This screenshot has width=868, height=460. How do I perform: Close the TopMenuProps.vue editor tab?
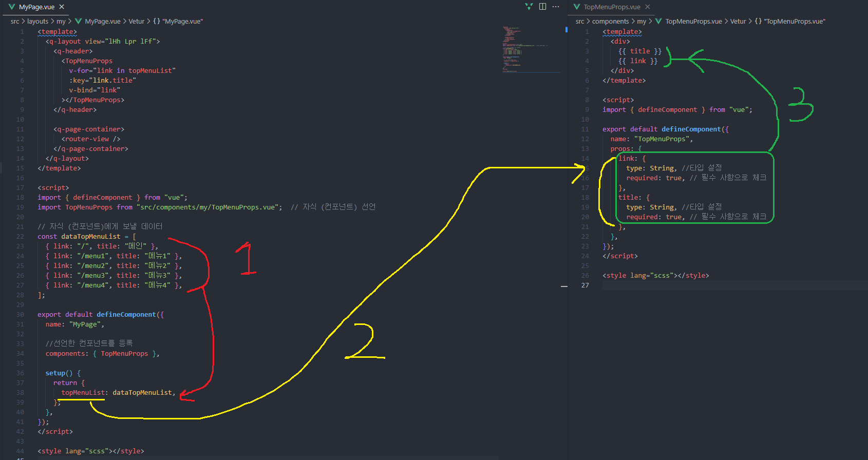pyautogui.click(x=648, y=7)
